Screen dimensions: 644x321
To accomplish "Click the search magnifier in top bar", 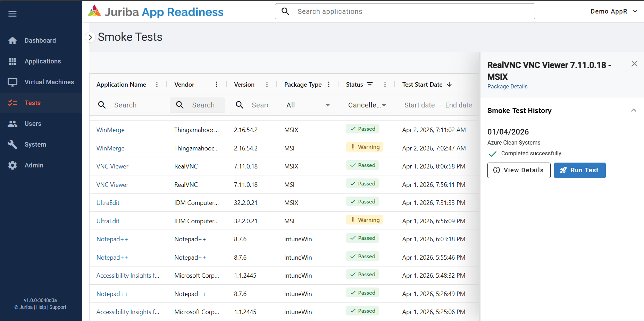I will click(x=285, y=11).
